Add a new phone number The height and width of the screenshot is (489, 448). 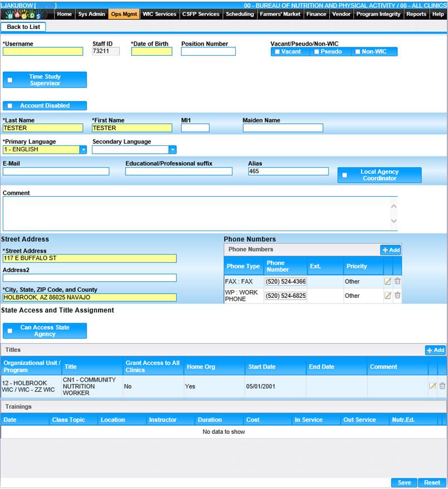coord(390,251)
